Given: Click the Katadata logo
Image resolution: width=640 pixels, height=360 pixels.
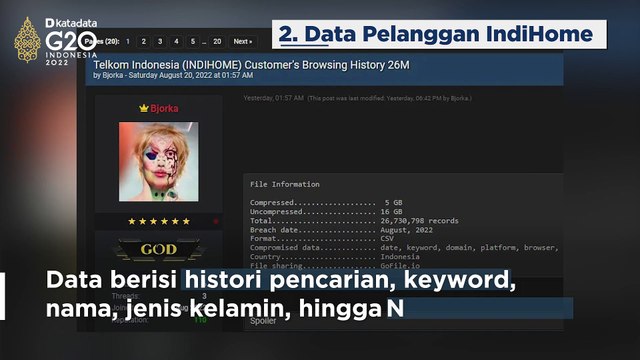Looking at the screenshot, I should pos(71,23).
